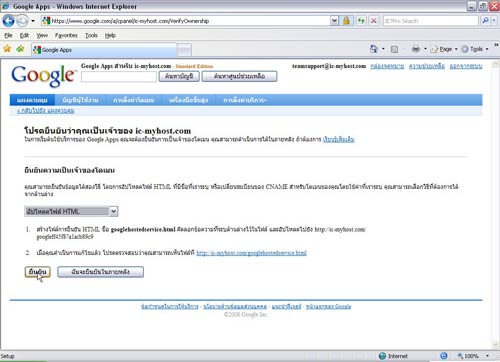
Task: Click the search magnifier icon
Action: pyautogui.click(x=485, y=21)
